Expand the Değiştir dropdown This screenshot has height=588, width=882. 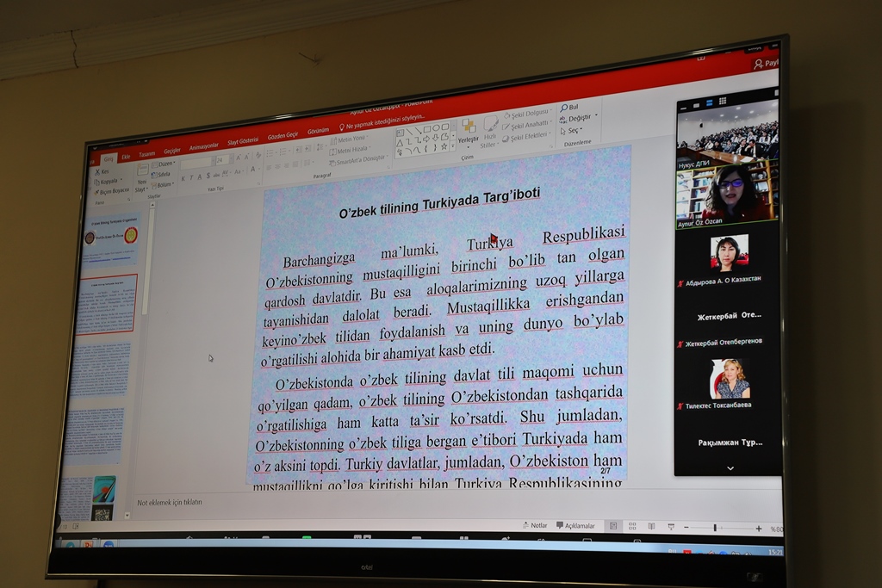point(579,118)
